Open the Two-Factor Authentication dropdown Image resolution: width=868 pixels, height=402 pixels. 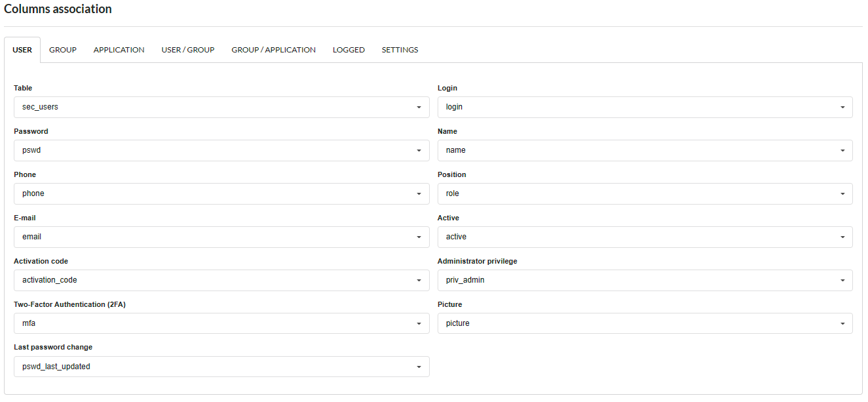[x=221, y=323]
